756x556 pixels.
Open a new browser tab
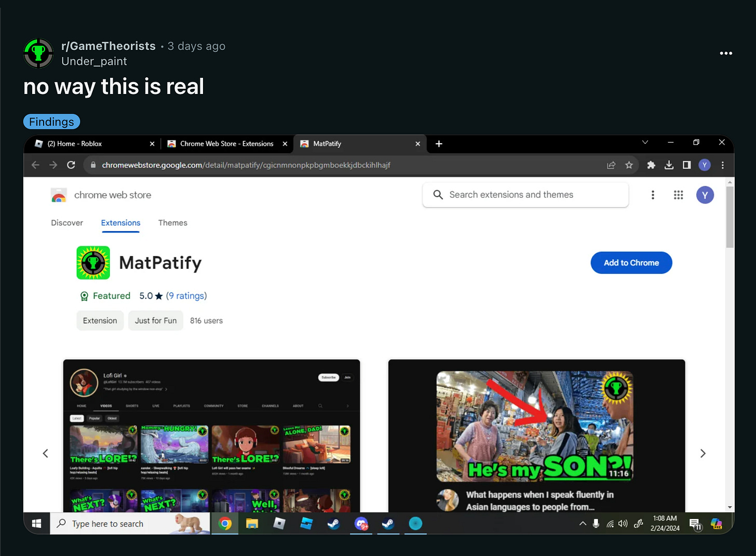click(x=439, y=144)
